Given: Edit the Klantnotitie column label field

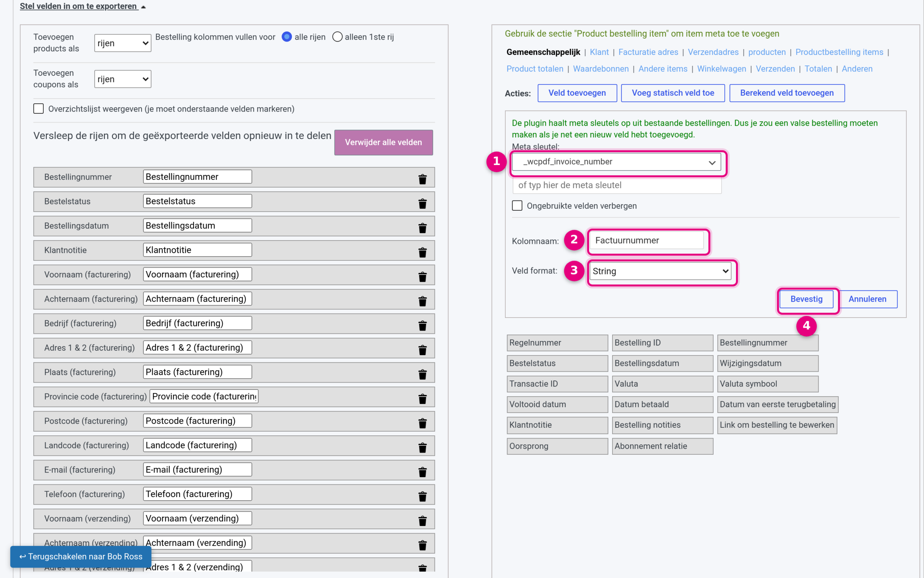Looking at the screenshot, I should tap(197, 250).
